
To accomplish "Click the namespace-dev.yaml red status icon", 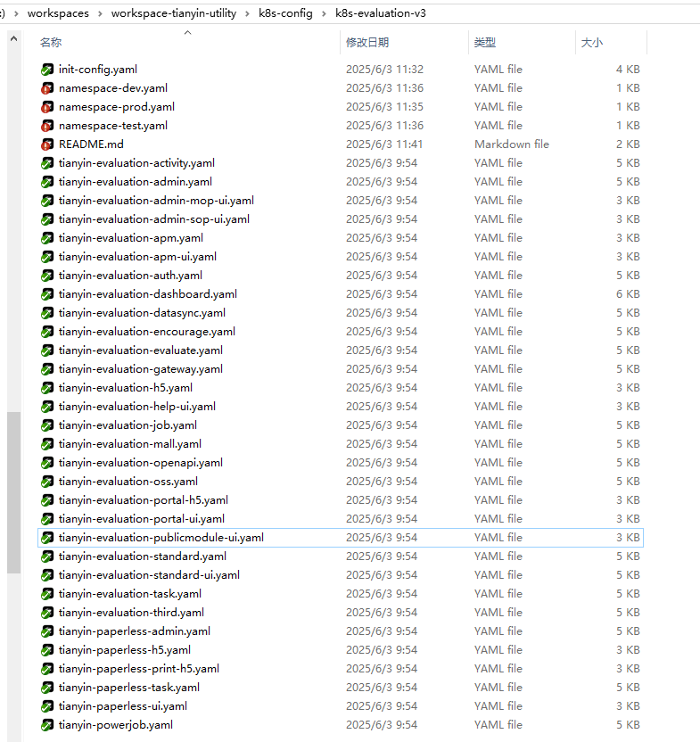I will [x=47, y=88].
